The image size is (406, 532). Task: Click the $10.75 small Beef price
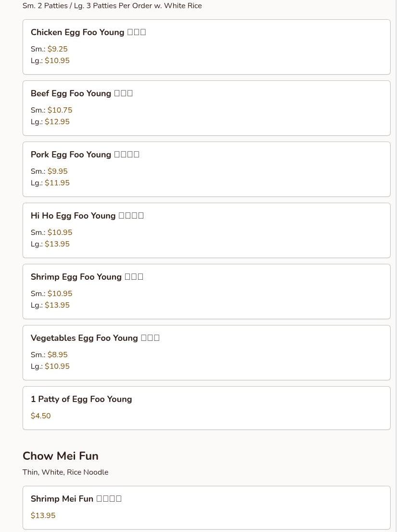(x=60, y=110)
